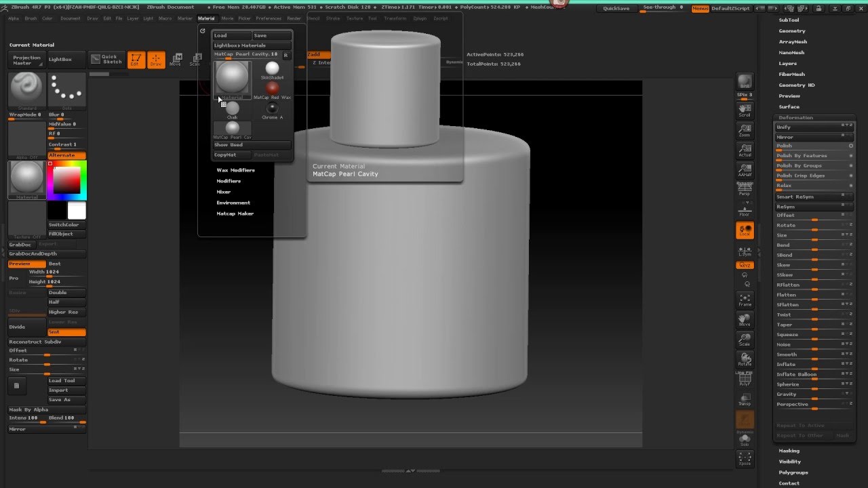868x488 pixels.
Task: Open the Render menu
Action: tap(294, 18)
